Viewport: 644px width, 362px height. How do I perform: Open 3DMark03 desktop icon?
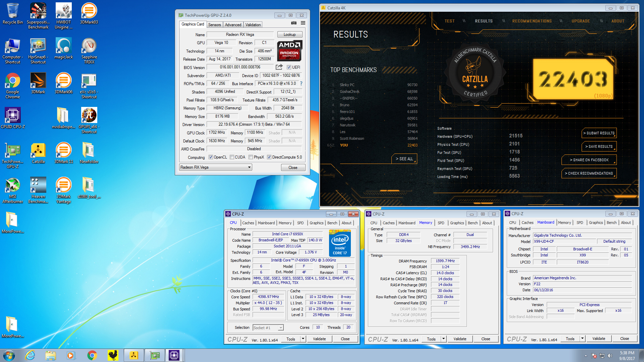[89, 13]
